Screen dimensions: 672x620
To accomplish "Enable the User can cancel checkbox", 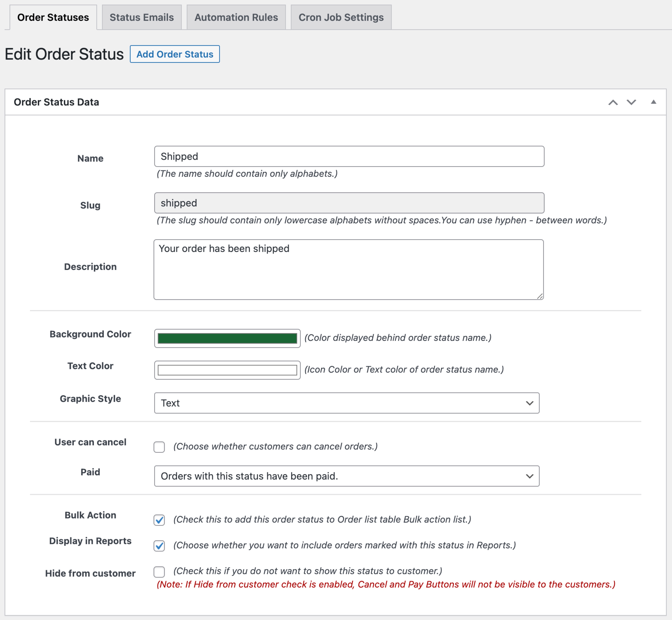I will click(x=159, y=447).
